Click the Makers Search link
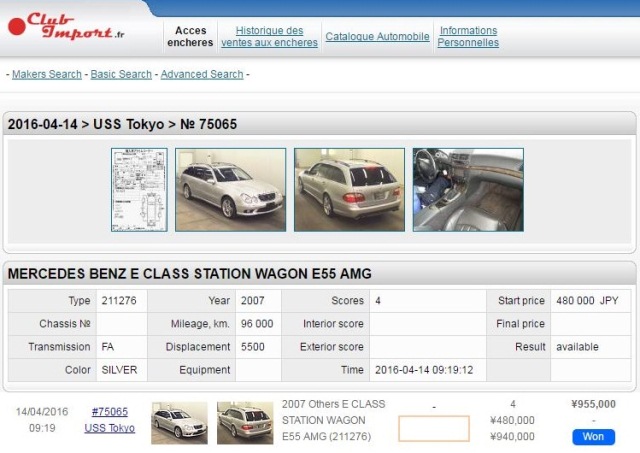This screenshot has height=453, width=640. pyautogui.click(x=47, y=74)
